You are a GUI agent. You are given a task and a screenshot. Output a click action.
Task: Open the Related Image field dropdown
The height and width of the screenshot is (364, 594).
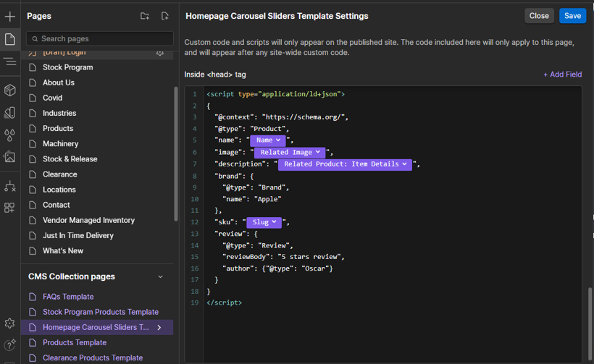(x=290, y=153)
